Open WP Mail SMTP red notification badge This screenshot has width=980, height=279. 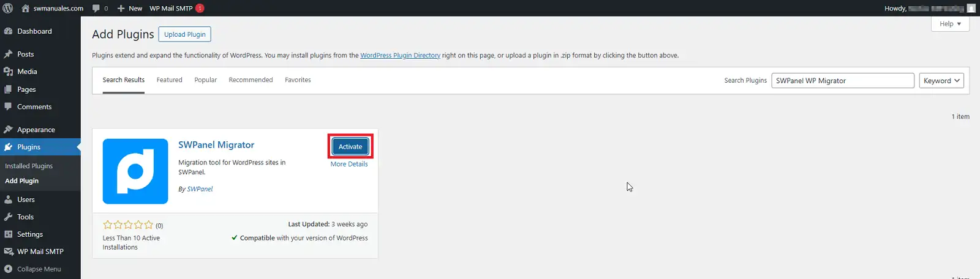200,8
